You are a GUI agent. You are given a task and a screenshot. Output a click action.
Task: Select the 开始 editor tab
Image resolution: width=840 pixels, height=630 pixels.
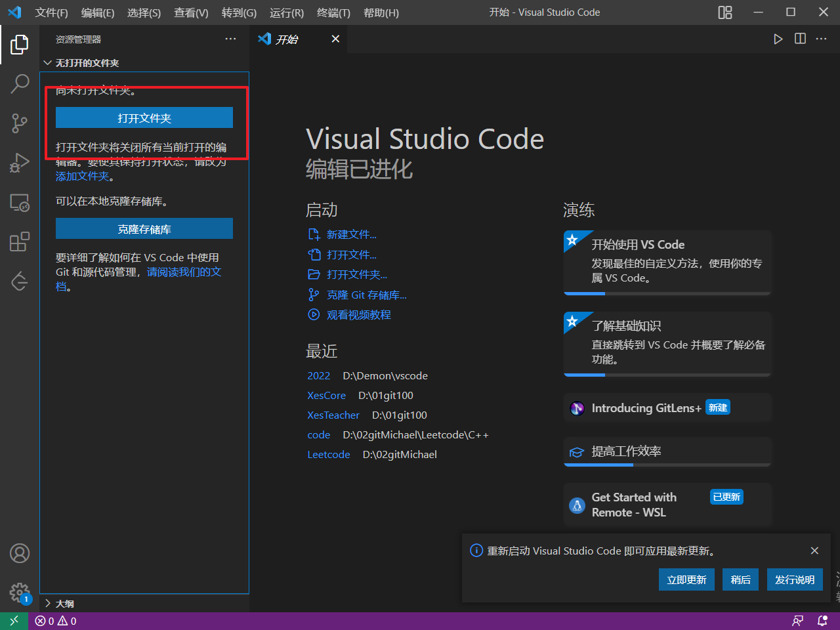pyautogui.click(x=299, y=39)
